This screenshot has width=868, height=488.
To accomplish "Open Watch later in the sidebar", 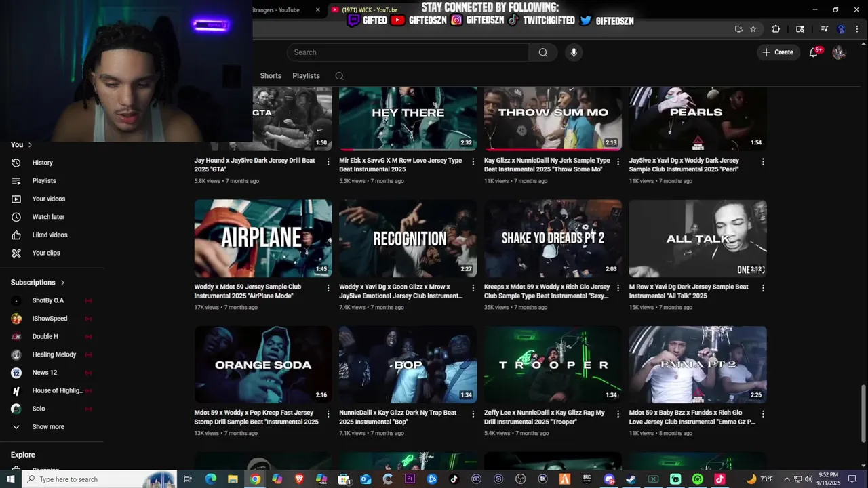I will pyautogui.click(x=48, y=217).
